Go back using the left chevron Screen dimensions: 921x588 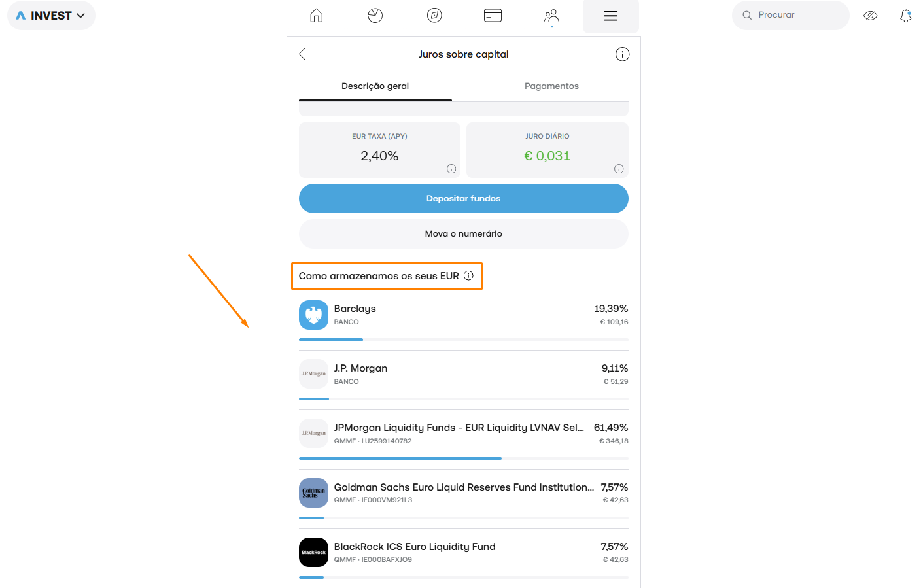pyautogui.click(x=302, y=54)
